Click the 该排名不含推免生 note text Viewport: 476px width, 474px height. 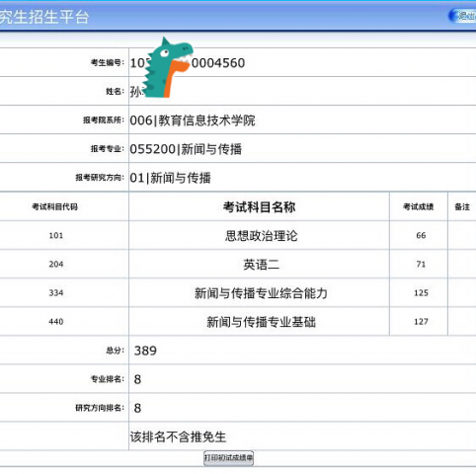click(178, 436)
